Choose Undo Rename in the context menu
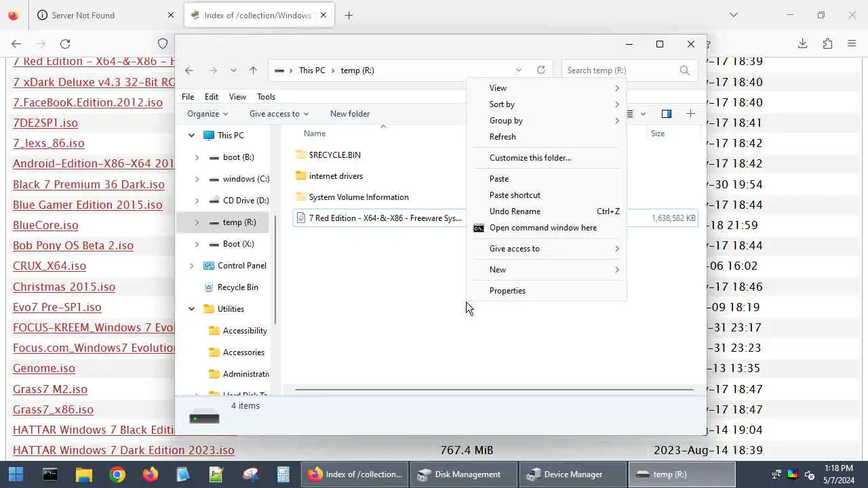 pyautogui.click(x=547, y=211)
